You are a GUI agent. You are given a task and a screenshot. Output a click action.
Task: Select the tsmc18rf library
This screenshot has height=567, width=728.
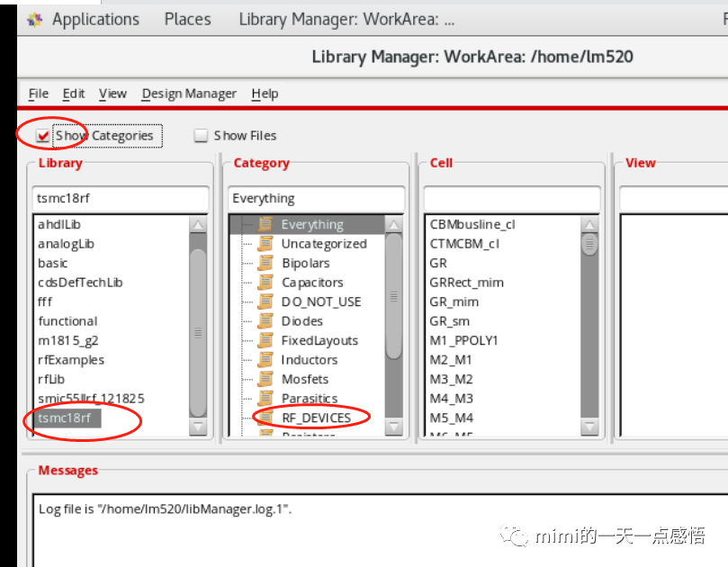[65, 418]
